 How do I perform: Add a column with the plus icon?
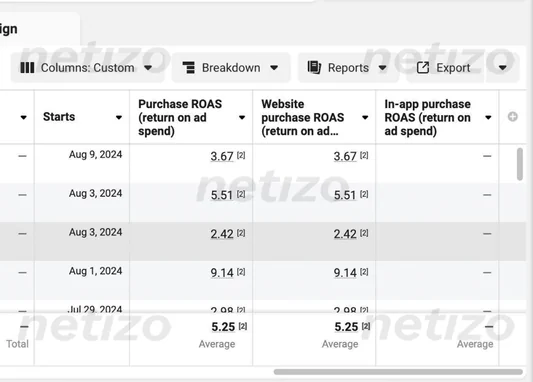pyautogui.click(x=513, y=117)
